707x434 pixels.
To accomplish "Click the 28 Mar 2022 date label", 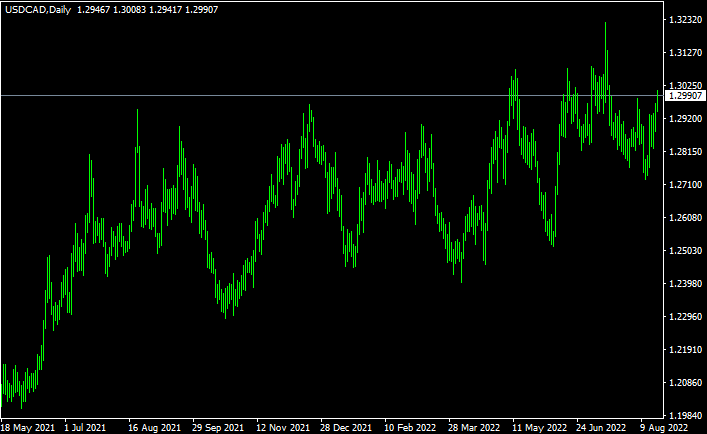I will pos(474,427).
